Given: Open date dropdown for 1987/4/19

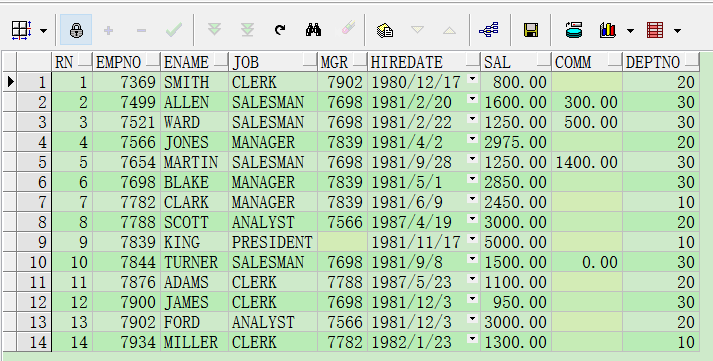Looking at the screenshot, I should 472,219.
